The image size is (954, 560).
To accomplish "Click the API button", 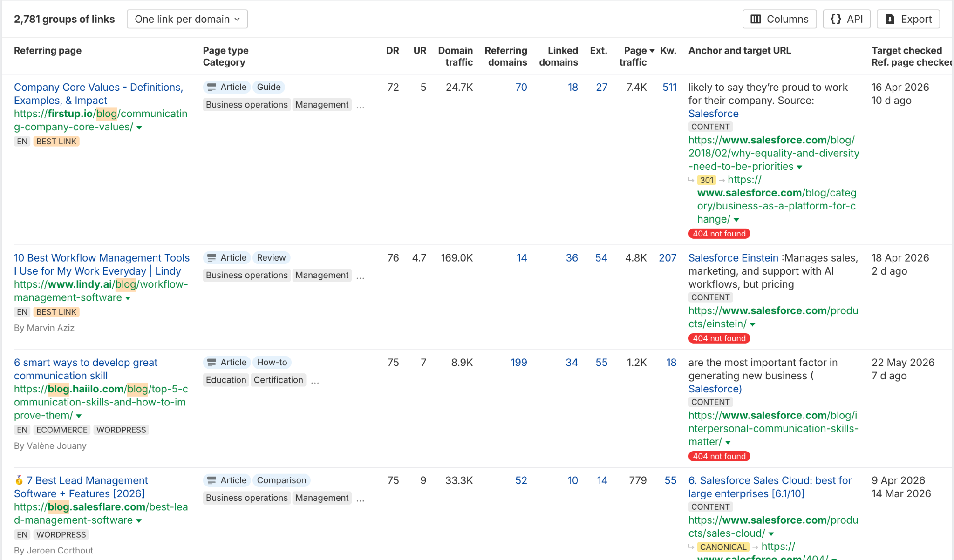I will coord(846,19).
